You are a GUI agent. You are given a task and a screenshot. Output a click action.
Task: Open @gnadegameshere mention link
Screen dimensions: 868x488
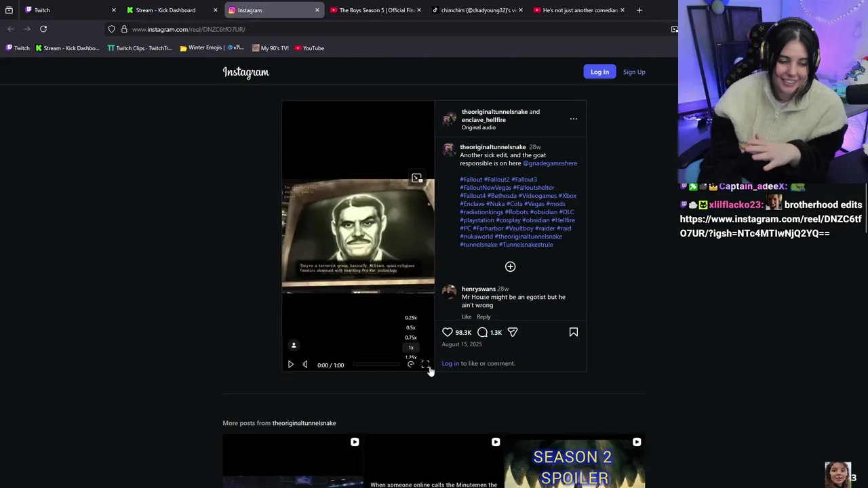[x=550, y=163]
